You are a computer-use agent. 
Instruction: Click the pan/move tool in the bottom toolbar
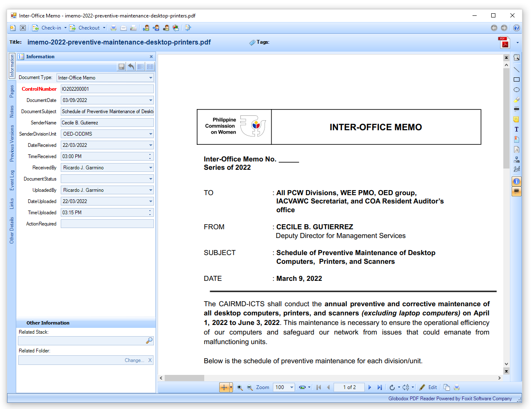(x=224, y=387)
